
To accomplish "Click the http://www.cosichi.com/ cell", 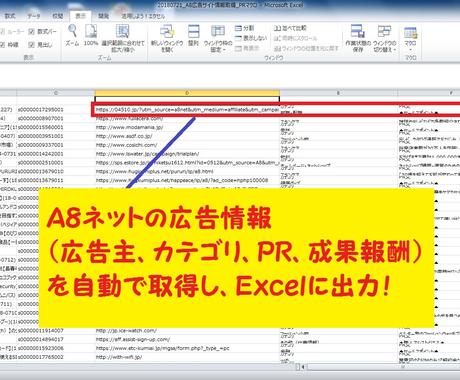I will (x=187, y=145).
